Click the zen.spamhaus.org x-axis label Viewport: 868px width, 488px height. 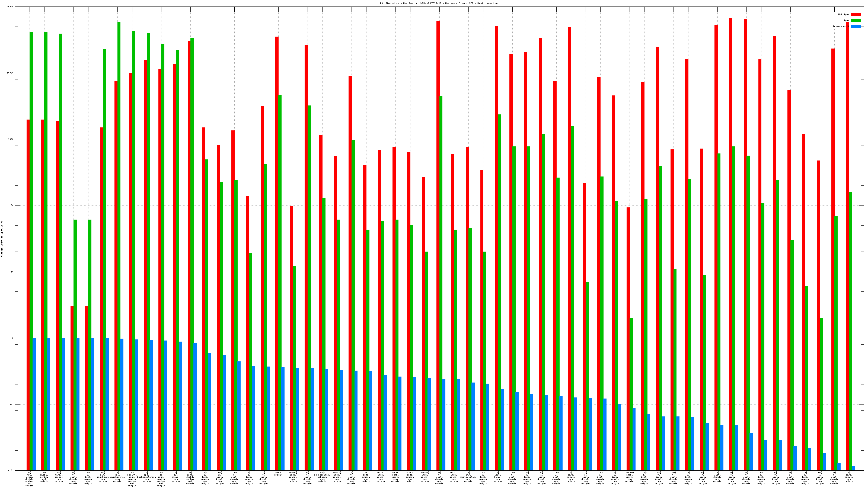click(x=103, y=477)
